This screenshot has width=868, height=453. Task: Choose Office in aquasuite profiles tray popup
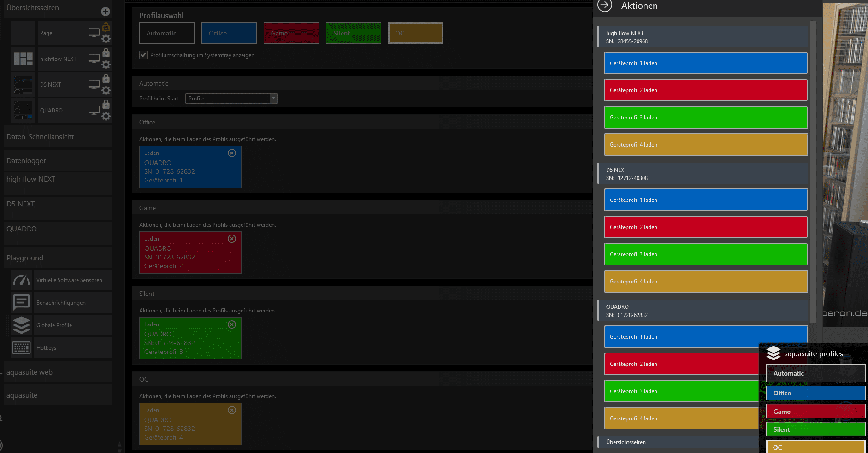(x=815, y=393)
